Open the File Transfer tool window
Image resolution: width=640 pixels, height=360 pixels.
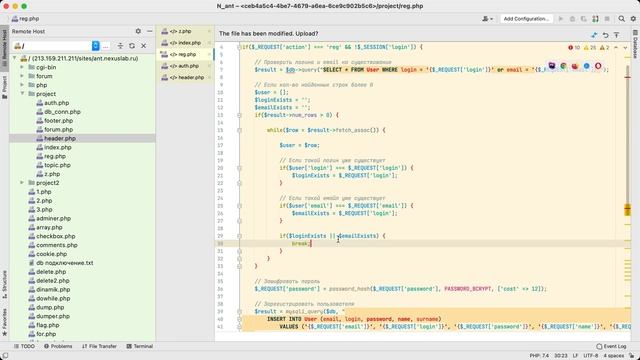[x=99, y=346]
